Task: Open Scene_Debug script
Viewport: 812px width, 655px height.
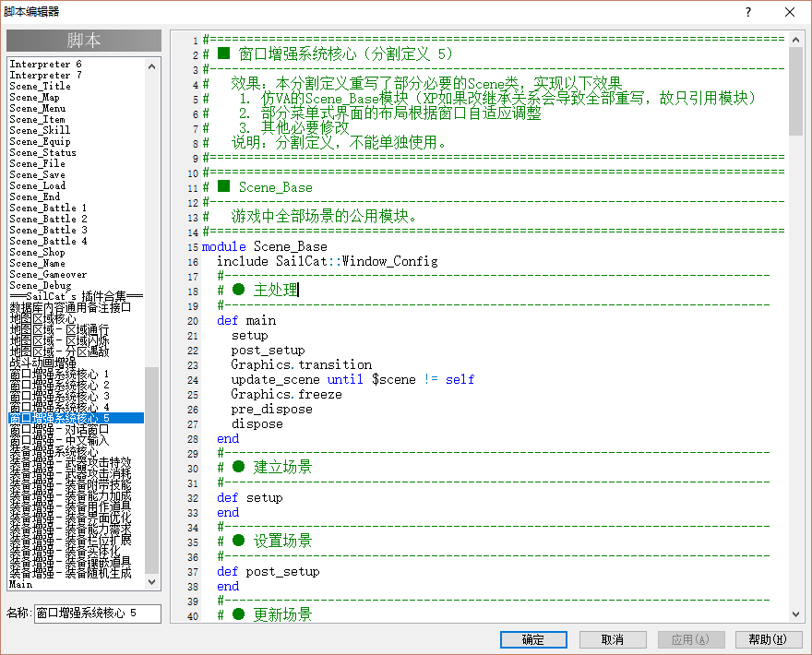Action: [41, 285]
